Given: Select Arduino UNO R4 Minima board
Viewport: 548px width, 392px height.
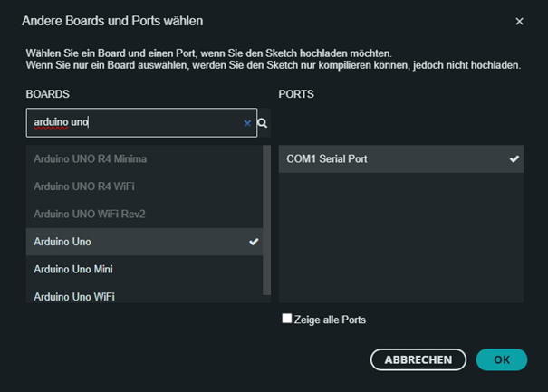Looking at the screenshot, I should [x=144, y=159].
